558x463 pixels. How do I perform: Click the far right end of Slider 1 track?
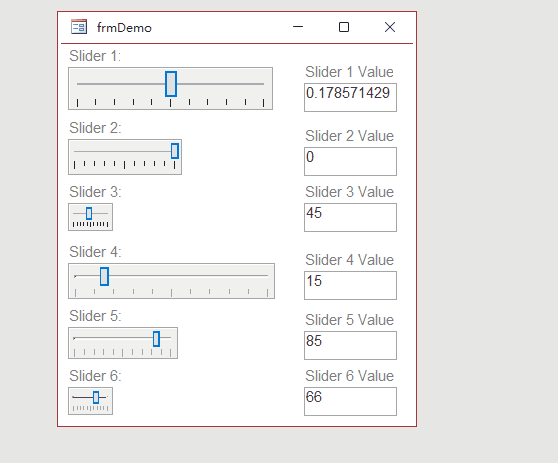(x=263, y=84)
